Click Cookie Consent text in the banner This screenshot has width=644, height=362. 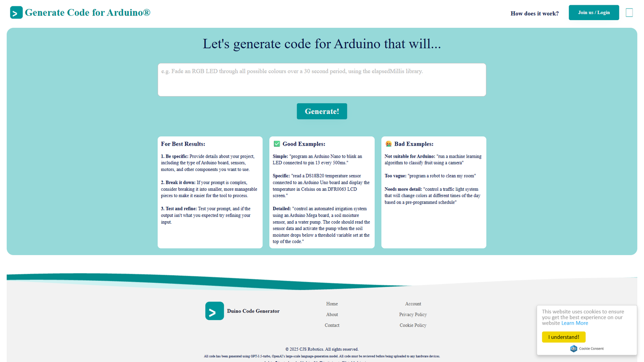(x=591, y=349)
